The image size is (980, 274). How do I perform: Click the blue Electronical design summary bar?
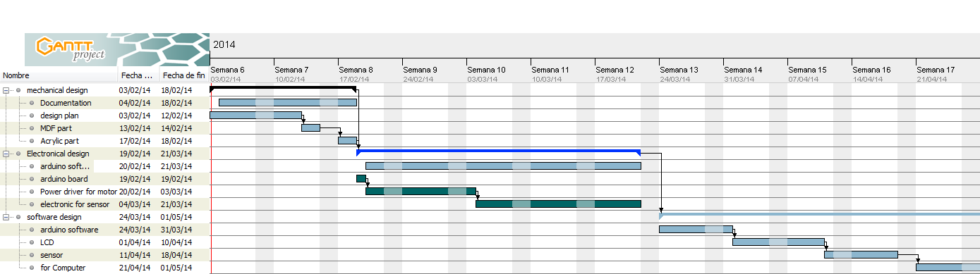499,151
